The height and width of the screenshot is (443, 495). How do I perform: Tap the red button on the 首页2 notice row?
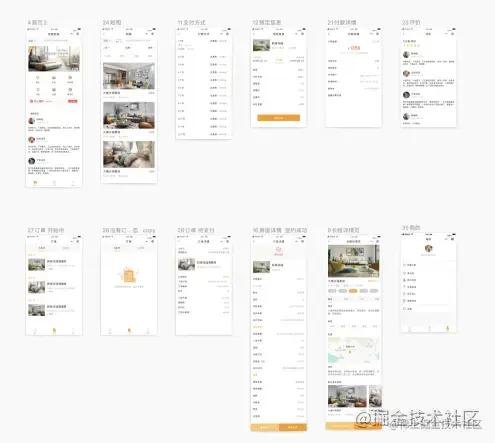click(x=73, y=101)
